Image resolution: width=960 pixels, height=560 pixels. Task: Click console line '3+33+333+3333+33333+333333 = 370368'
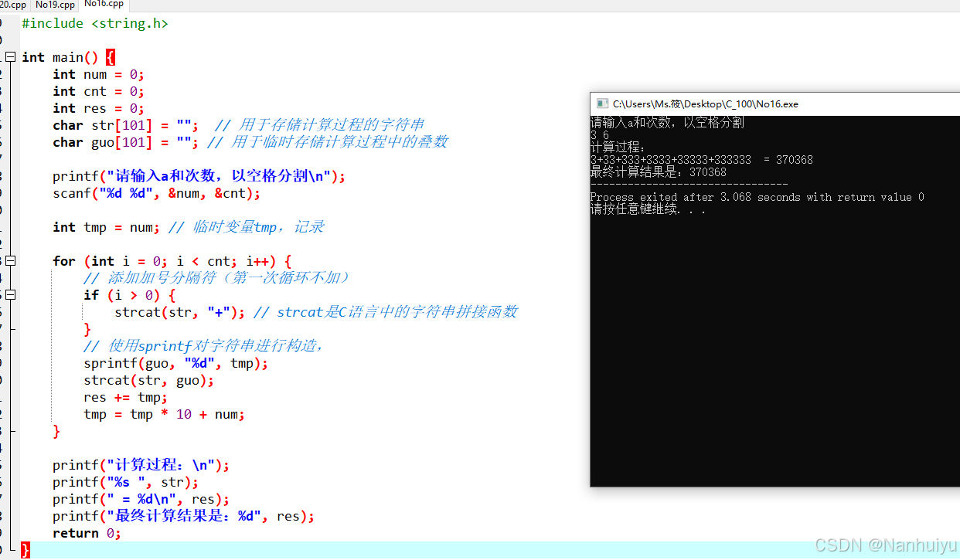[702, 160]
